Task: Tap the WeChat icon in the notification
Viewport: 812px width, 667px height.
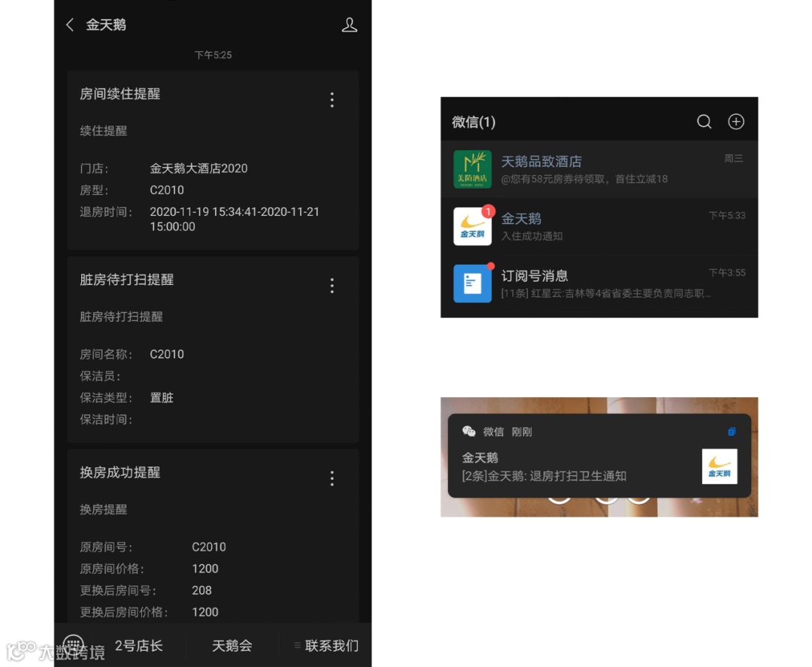Action: click(x=468, y=432)
